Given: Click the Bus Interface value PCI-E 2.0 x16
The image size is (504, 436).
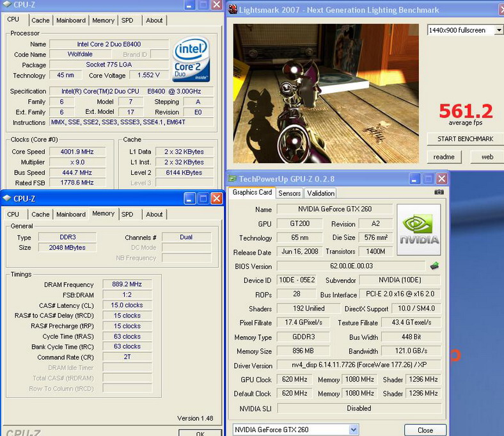Looking at the screenshot, I should click(x=400, y=294).
